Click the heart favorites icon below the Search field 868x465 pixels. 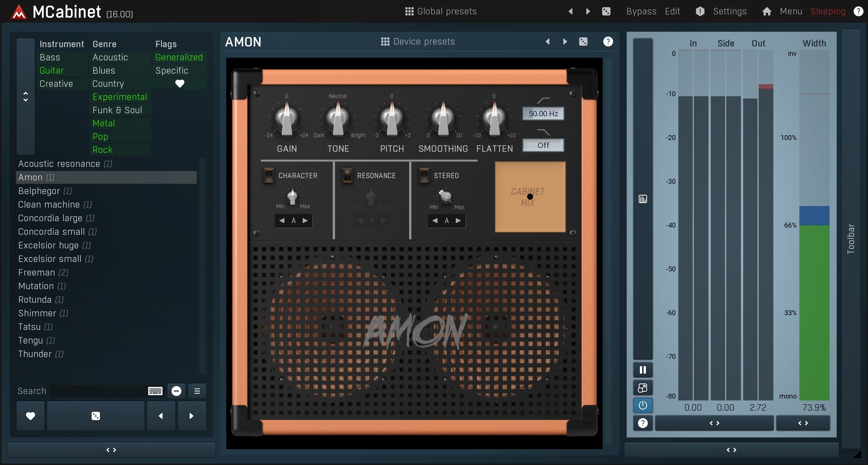click(x=30, y=416)
